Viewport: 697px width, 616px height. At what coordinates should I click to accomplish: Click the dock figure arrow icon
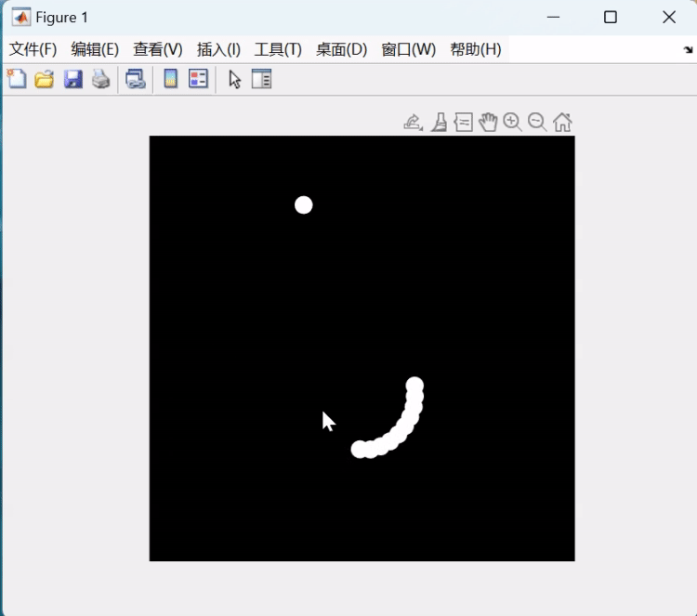[688, 50]
